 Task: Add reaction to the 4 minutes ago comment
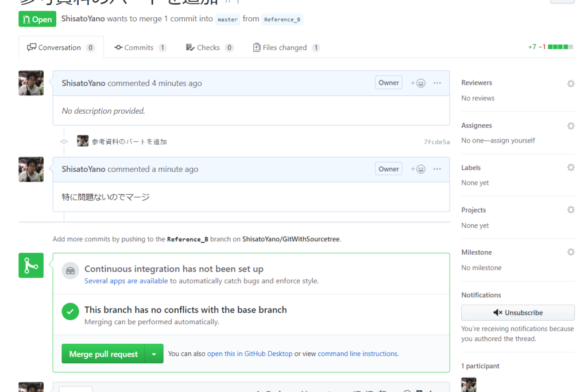click(x=418, y=83)
